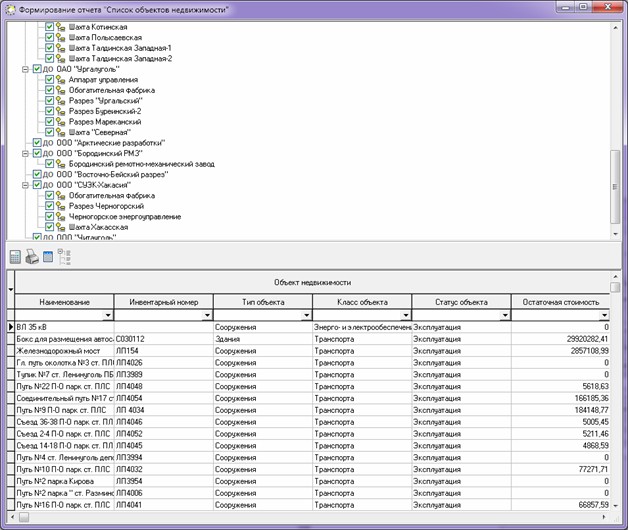Click the Инвентарный номер column header
Screen dimensions: 628x530
tap(164, 301)
